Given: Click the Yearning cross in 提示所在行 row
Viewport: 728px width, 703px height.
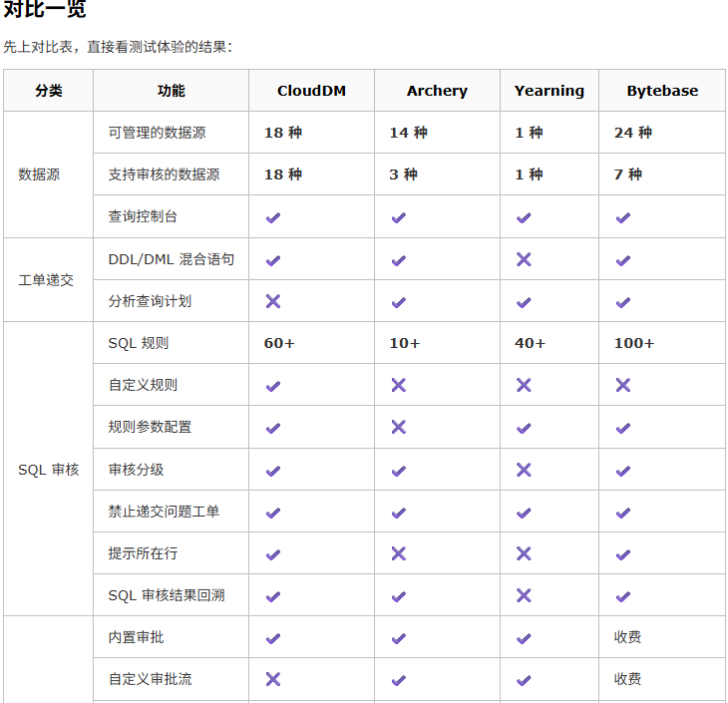Looking at the screenshot, I should [x=524, y=553].
